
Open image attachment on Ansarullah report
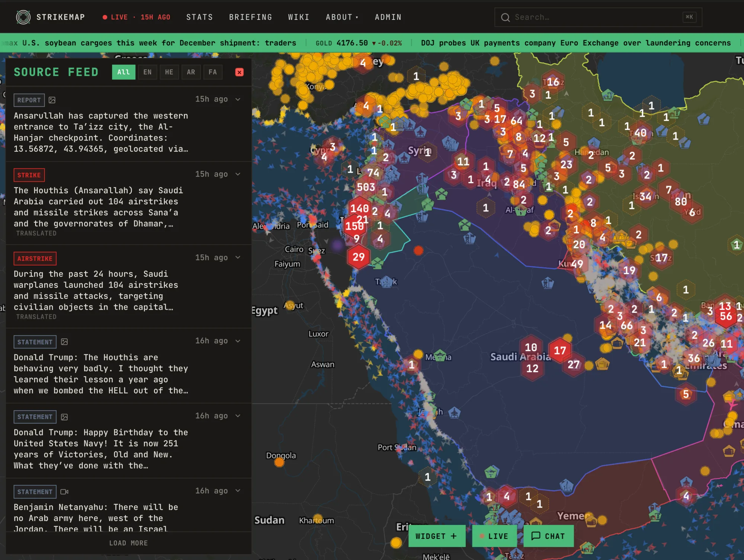tap(52, 100)
